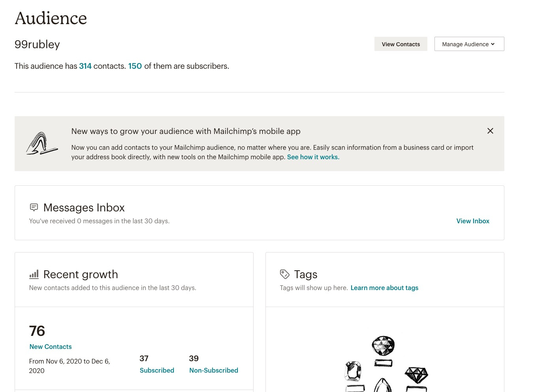This screenshot has width=534, height=392.
Task: Click the Tags label icon
Action: coord(284,274)
